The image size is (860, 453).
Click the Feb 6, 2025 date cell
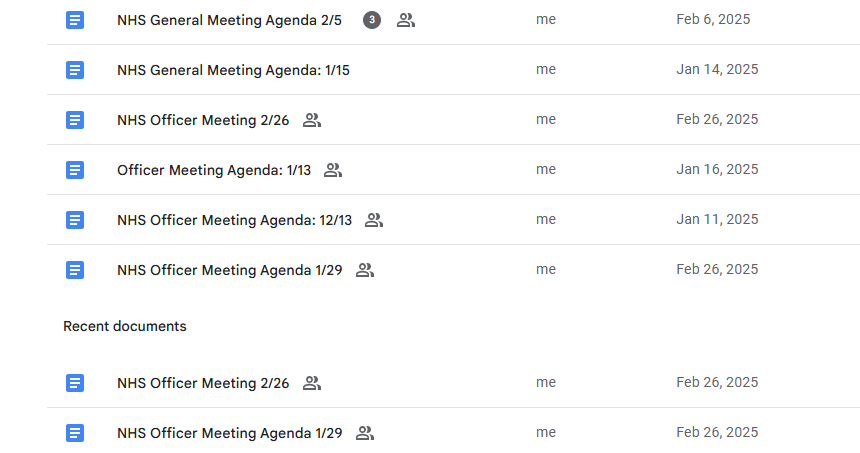click(713, 20)
